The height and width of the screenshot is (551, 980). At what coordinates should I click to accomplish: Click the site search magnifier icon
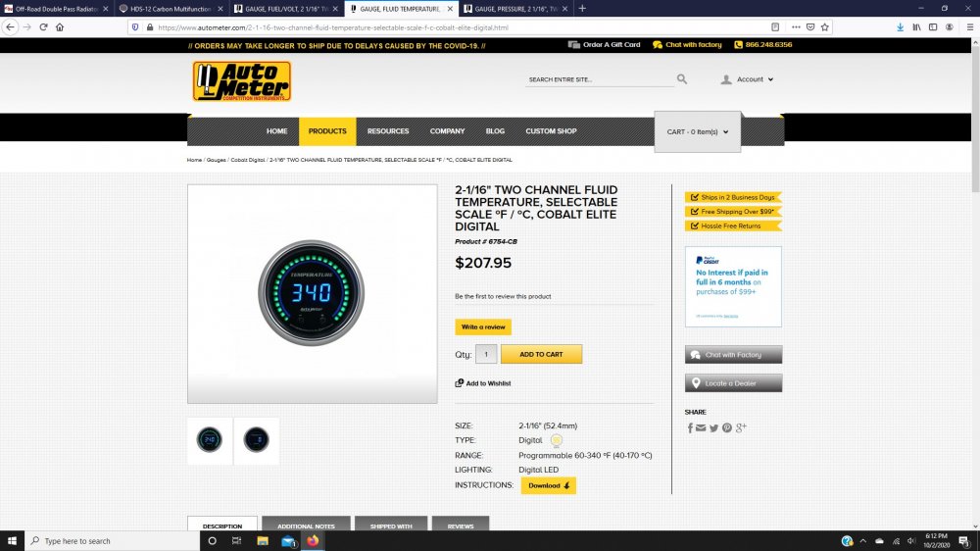click(x=682, y=79)
